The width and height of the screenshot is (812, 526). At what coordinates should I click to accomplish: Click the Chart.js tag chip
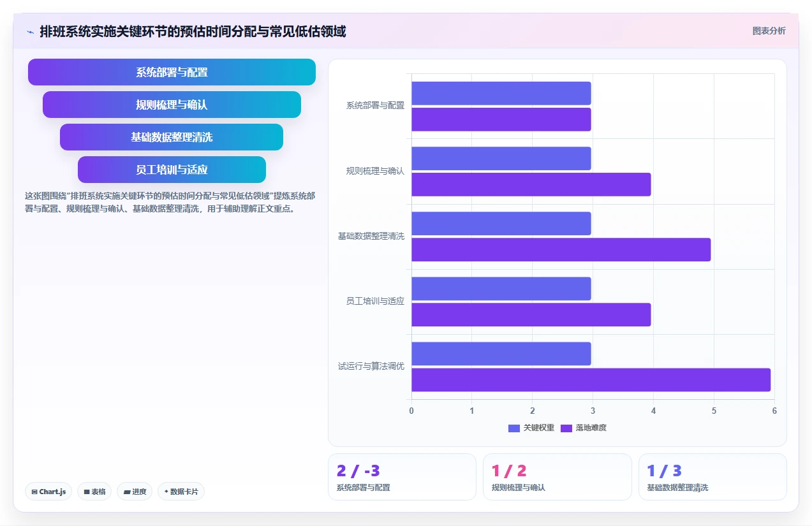click(x=48, y=492)
